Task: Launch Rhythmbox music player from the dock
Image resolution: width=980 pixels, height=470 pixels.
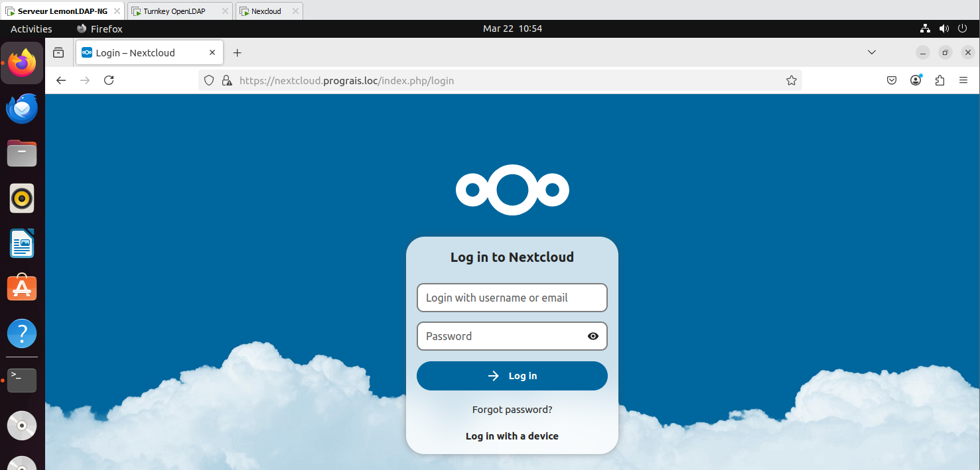Action: pos(22,198)
